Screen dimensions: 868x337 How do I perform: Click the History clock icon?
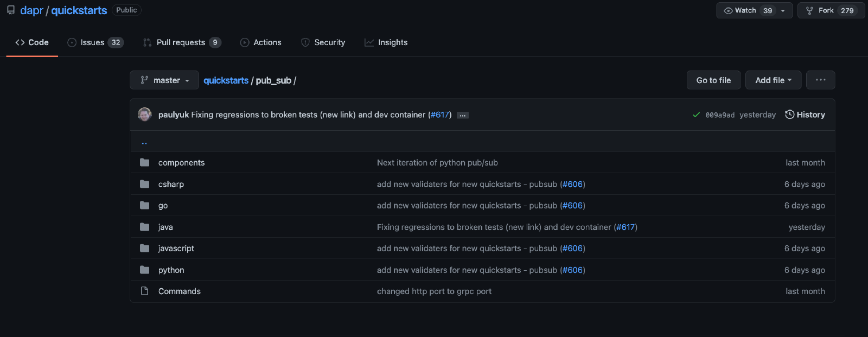pos(790,115)
